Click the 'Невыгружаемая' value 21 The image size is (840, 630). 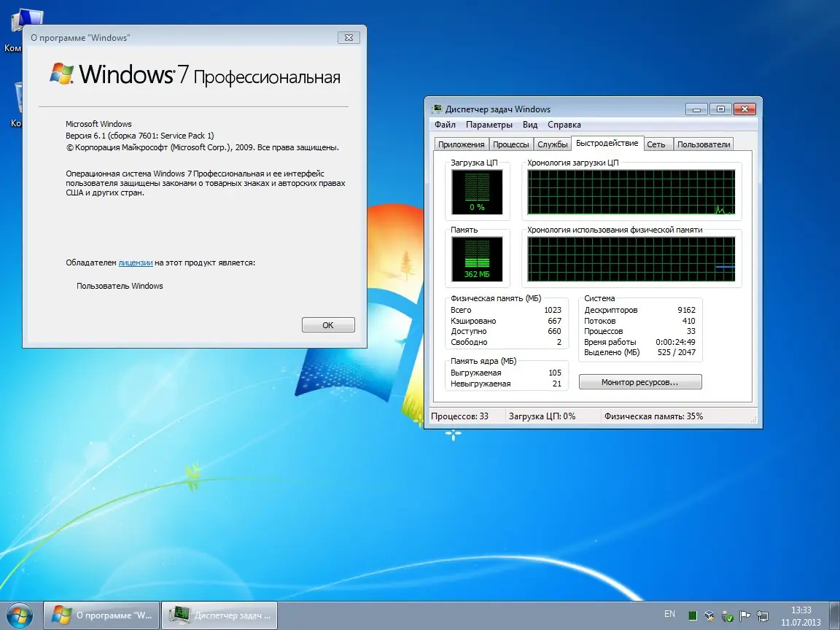coord(557,384)
